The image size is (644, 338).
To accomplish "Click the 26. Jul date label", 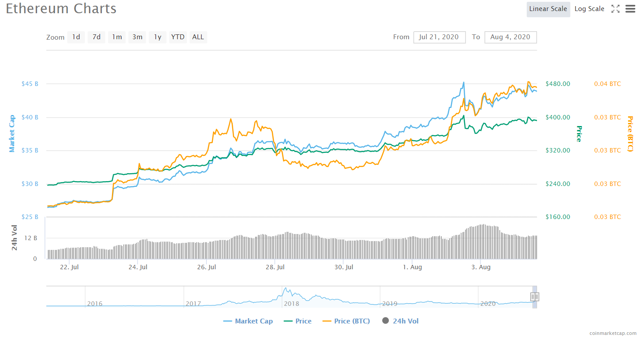I will pyautogui.click(x=206, y=267).
